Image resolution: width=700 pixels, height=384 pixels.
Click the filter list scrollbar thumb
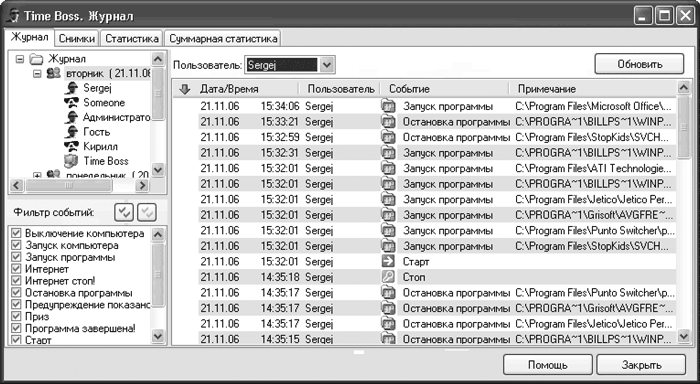click(158, 275)
